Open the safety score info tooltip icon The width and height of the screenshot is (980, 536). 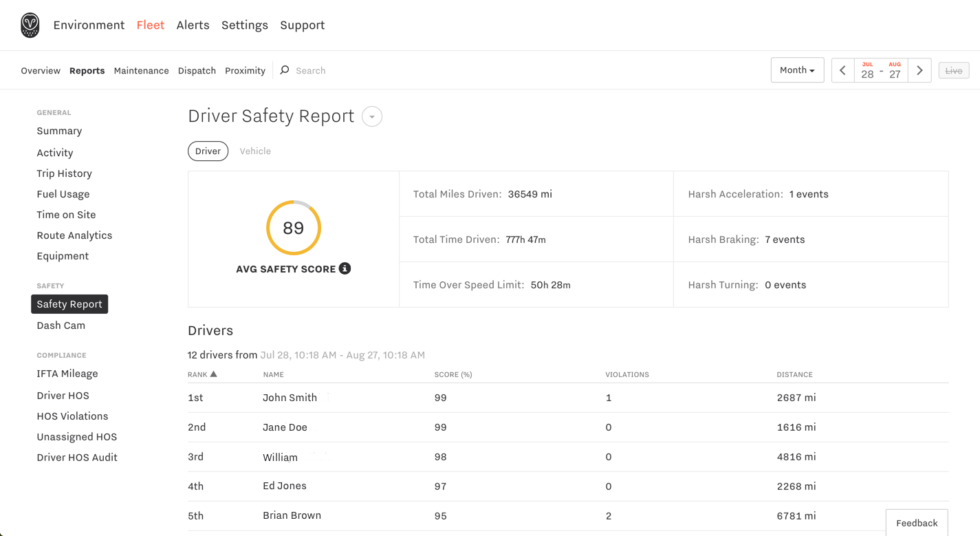(345, 269)
